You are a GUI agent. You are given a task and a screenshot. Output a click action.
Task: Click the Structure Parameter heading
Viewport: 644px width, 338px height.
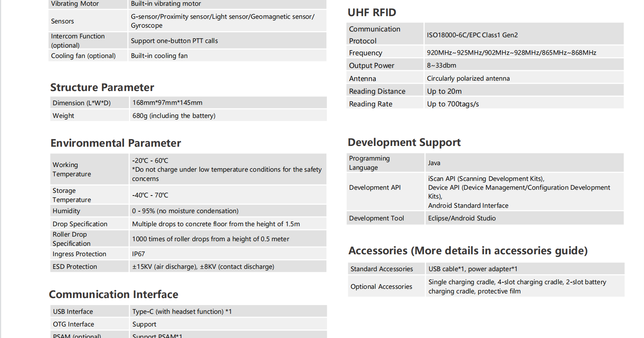(102, 88)
